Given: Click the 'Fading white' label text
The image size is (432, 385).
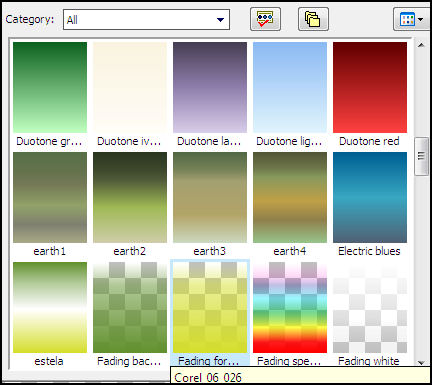Looking at the screenshot, I should click(369, 361).
